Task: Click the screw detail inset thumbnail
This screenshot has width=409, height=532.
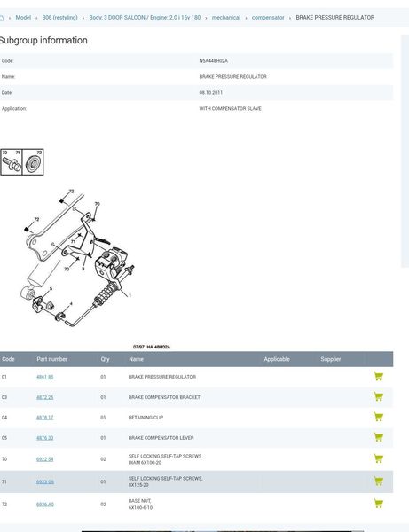Action: point(21,162)
